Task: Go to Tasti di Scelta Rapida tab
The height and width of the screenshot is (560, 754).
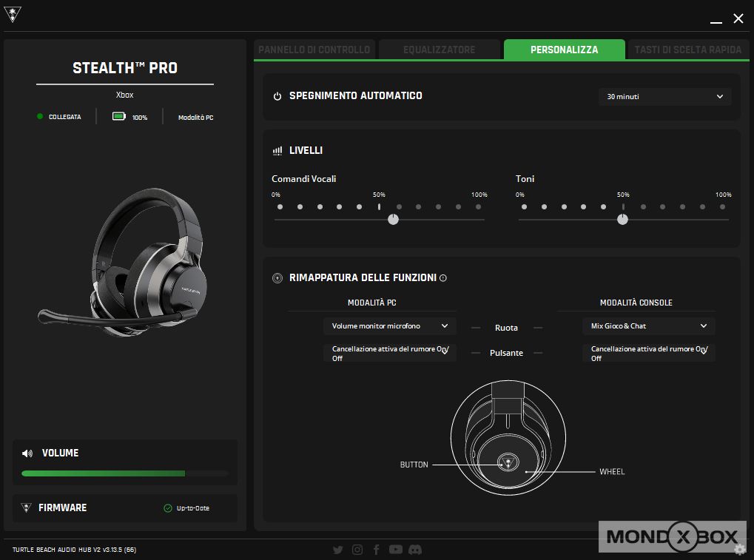Action: tap(687, 50)
